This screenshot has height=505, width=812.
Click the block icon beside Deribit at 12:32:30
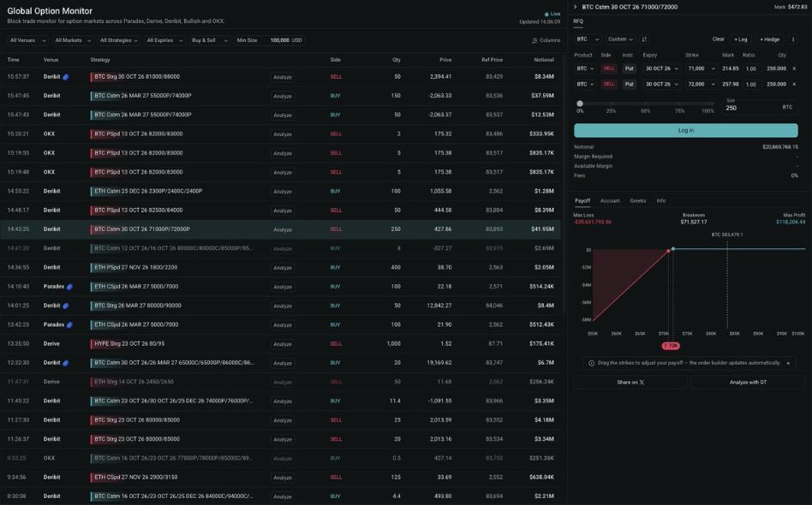click(66, 363)
